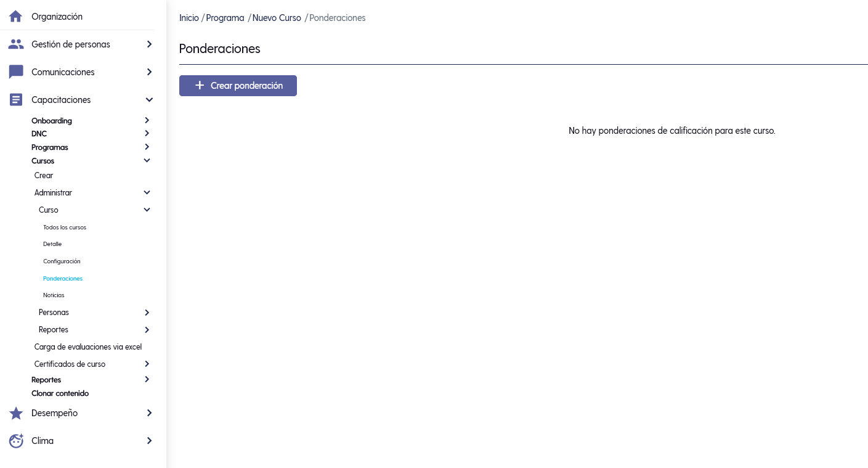
Task: Expand the Reportes chevron under Administrar
Action: (x=147, y=330)
